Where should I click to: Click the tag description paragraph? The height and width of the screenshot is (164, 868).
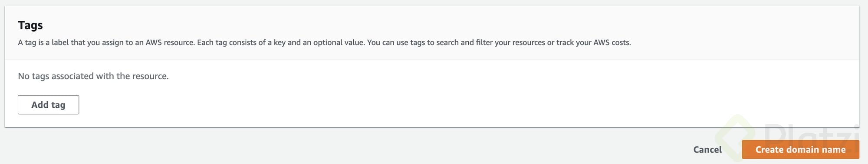click(324, 42)
